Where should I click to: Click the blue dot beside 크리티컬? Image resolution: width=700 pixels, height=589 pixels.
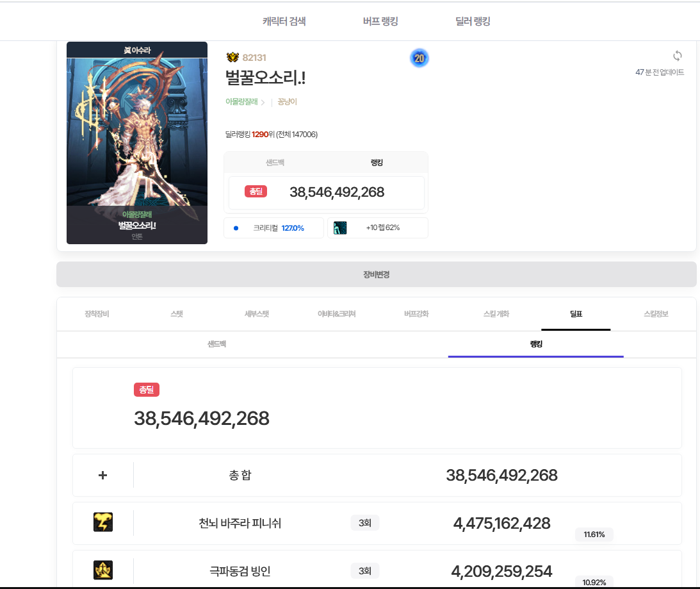236,228
